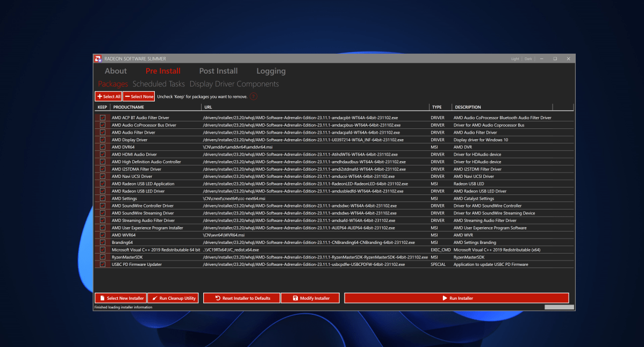Switch to Light theme
This screenshot has height=347, width=644.
pyautogui.click(x=515, y=59)
